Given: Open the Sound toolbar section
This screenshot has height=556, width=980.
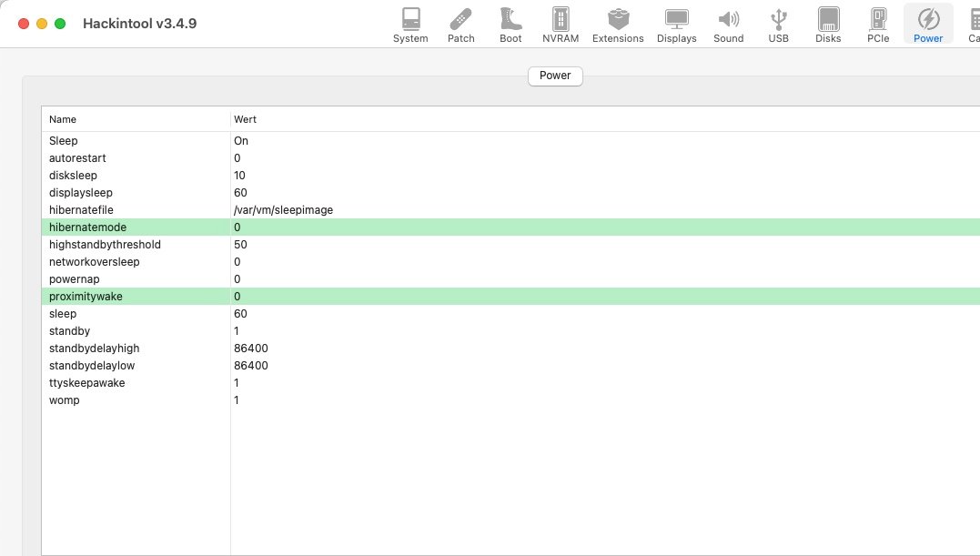Looking at the screenshot, I should coord(729,25).
